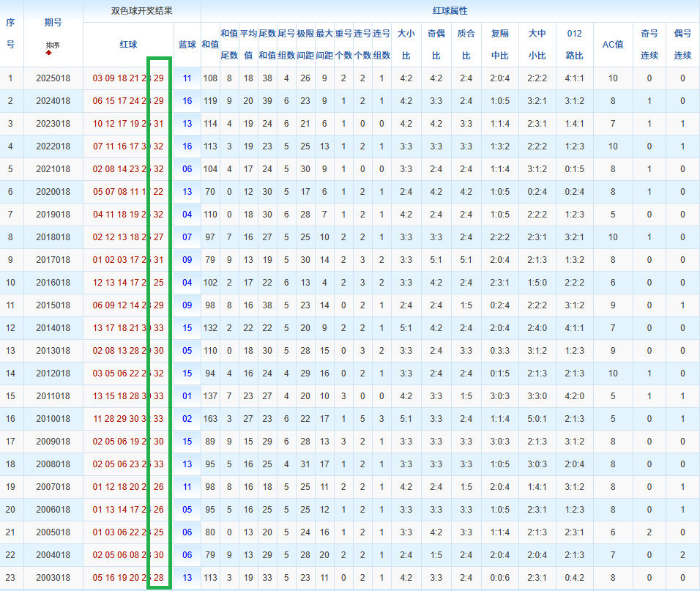
Task: Click the 偶号连续 column header
Action: pos(682,45)
